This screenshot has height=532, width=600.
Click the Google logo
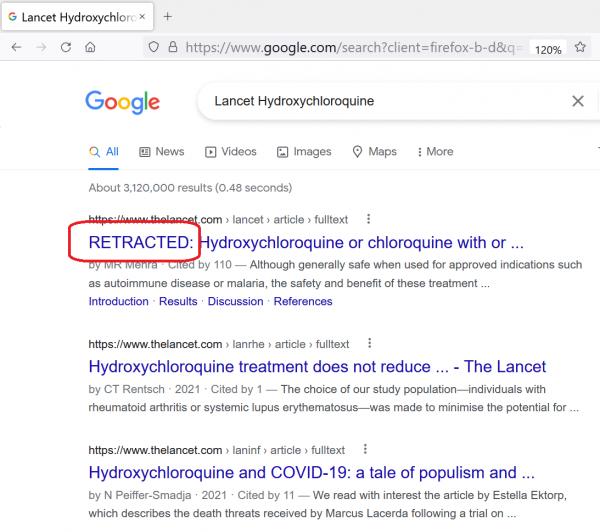click(122, 102)
